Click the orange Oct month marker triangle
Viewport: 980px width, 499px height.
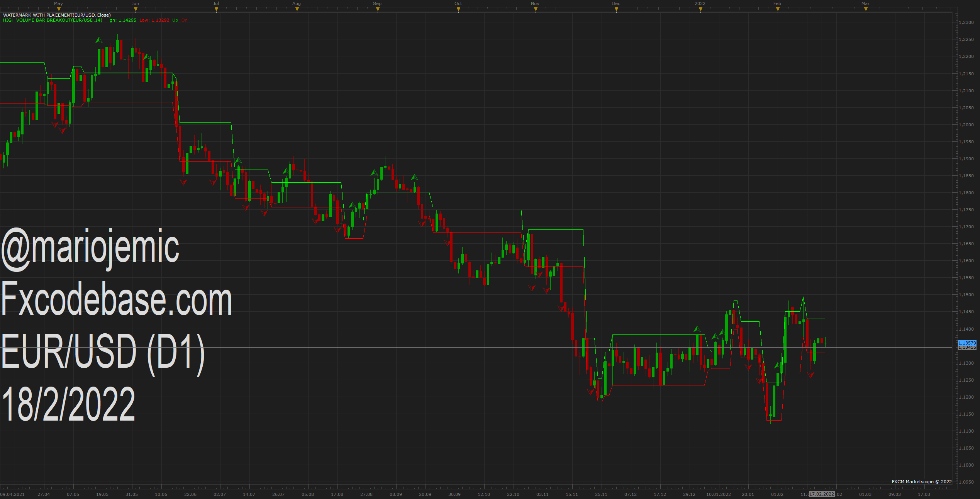458,9
